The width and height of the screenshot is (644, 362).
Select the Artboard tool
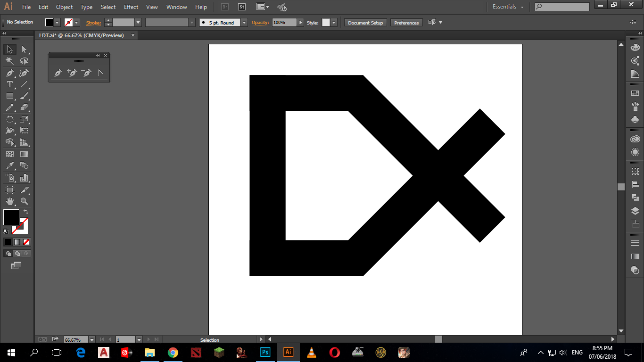pyautogui.click(x=10, y=189)
